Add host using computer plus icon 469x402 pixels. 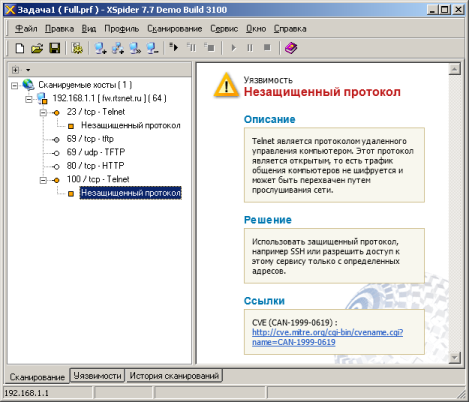(100, 48)
